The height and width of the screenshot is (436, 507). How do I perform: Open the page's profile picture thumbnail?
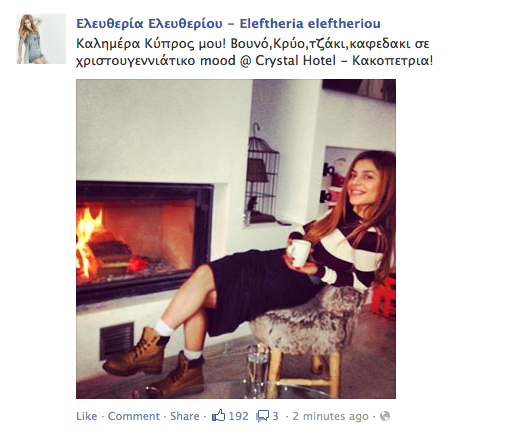[x=41, y=39]
